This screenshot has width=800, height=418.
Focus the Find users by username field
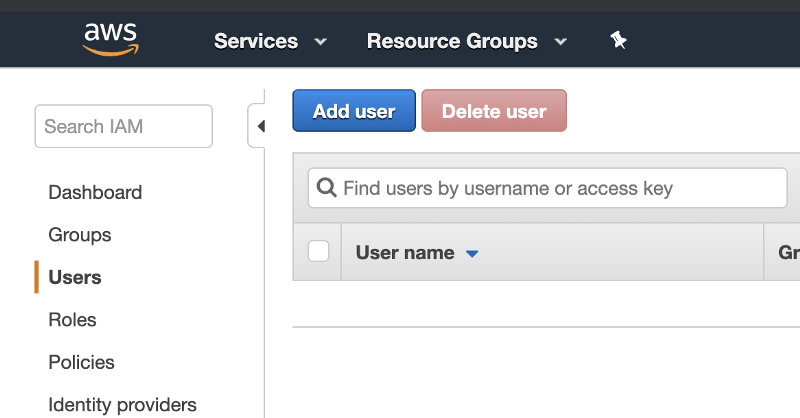click(547, 188)
